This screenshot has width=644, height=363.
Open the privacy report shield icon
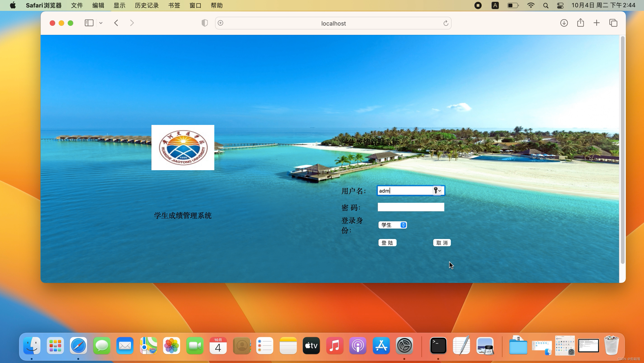204,23
